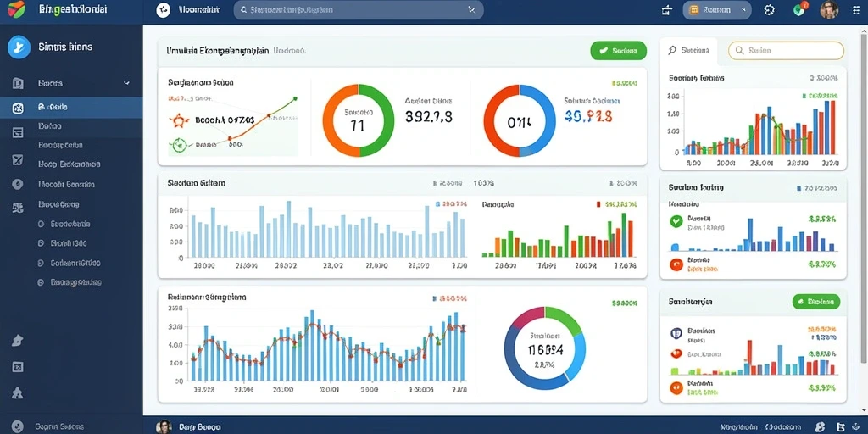This screenshot has height=434, width=868.
Task: Click the round disc icon in sidebar middle
Action: pos(18,184)
